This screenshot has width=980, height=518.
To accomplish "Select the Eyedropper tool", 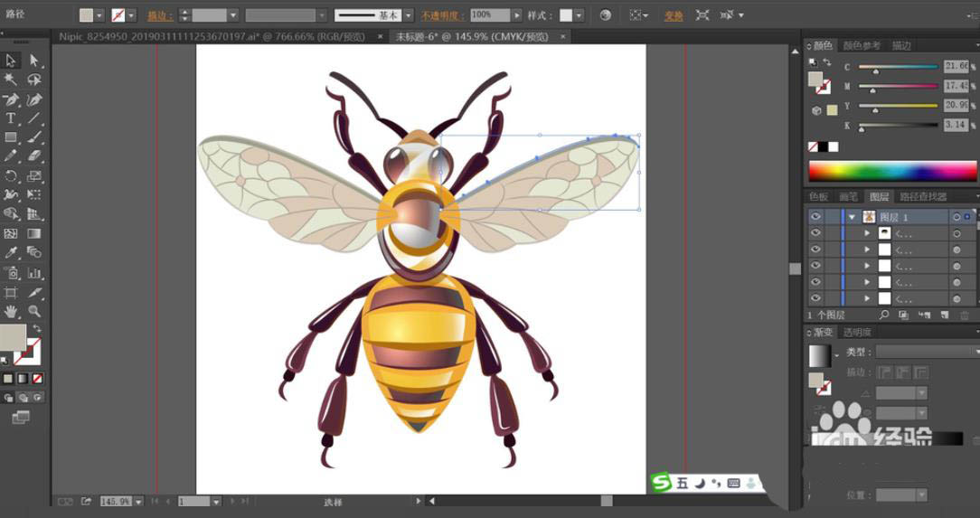I will click(x=11, y=253).
